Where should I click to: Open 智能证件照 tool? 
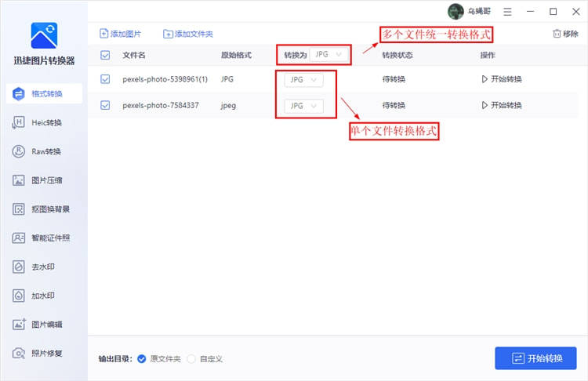tap(44, 238)
